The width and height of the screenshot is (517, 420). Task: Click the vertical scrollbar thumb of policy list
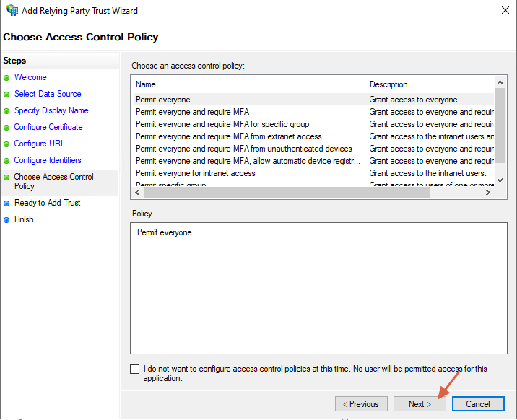[x=500, y=126]
